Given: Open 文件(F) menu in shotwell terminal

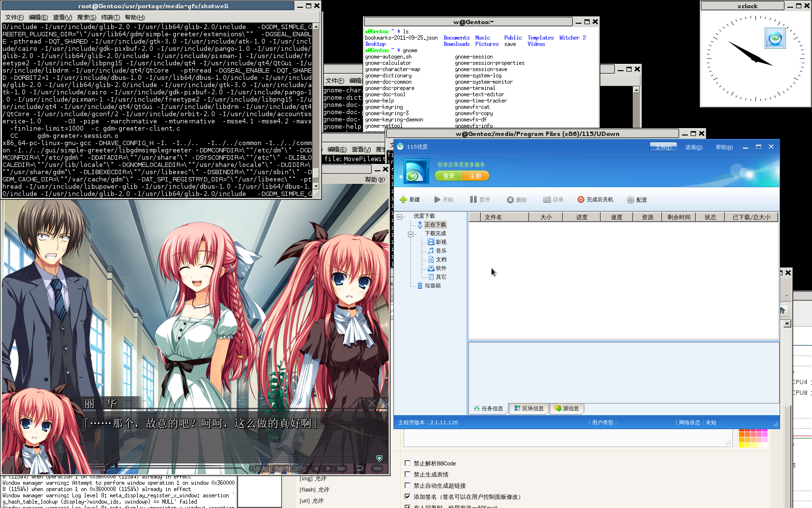Looking at the screenshot, I should 14,17.
